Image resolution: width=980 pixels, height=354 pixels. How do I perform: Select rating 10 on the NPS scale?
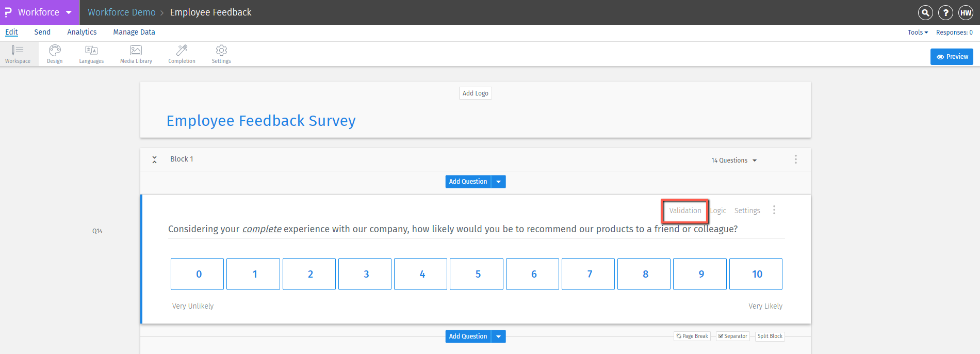pyautogui.click(x=756, y=274)
